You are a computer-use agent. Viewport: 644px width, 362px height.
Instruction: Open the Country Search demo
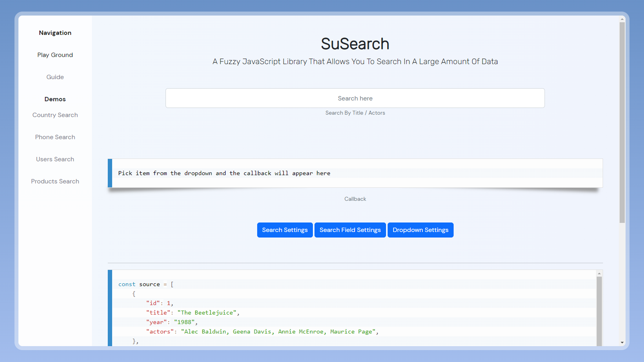pyautogui.click(x=55, y=115)
